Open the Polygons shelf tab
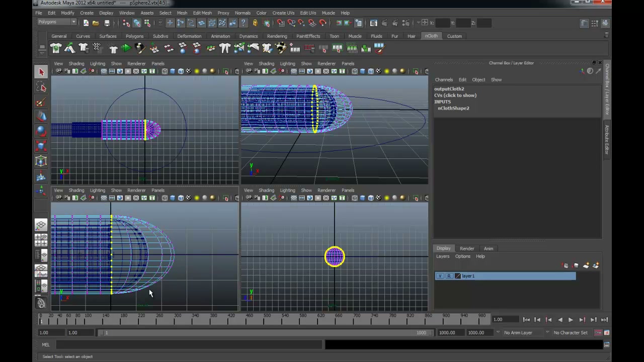This screenshot has width=644, height=362. [x=134, y=36]
